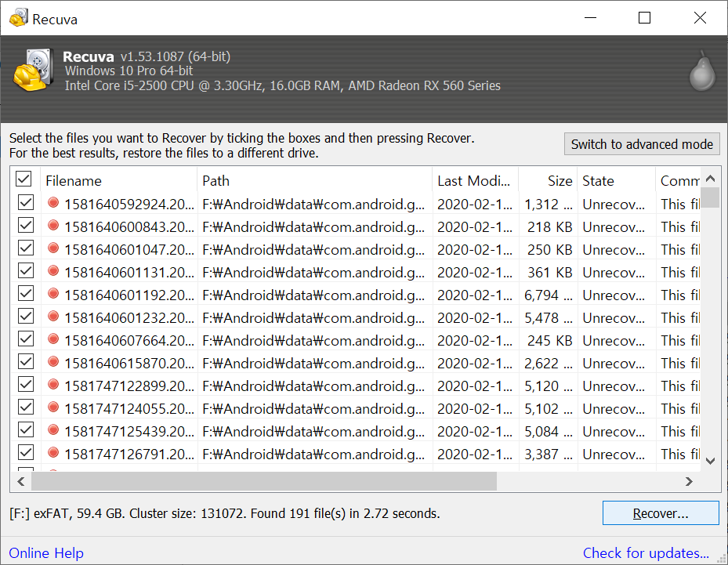The image size is (728, 565).
Task: Click red status dot for file 1581747124055
Action: coord(53,407)
